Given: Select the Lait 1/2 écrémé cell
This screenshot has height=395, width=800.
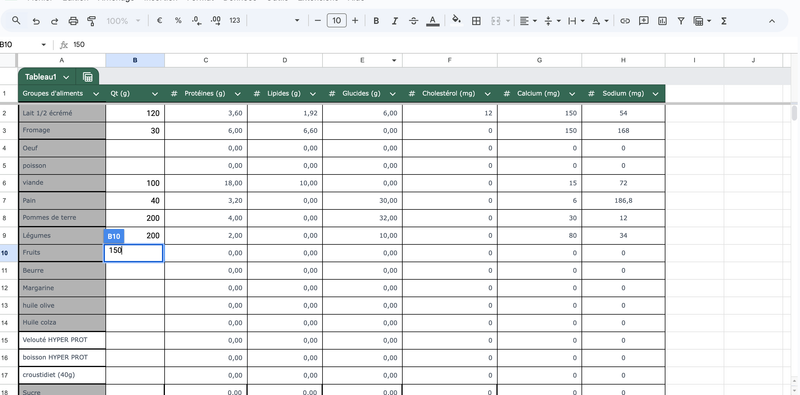Looking at the screenshot, I should click(62, 113).
